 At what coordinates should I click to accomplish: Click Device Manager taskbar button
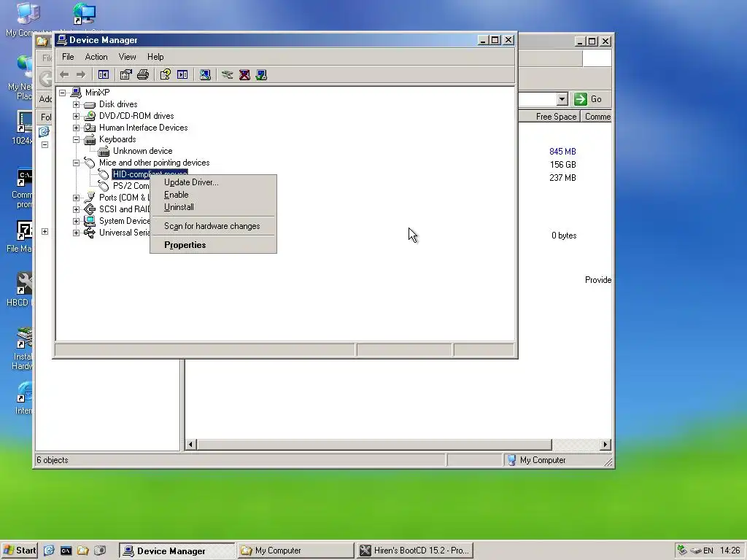tap(177, 551)
